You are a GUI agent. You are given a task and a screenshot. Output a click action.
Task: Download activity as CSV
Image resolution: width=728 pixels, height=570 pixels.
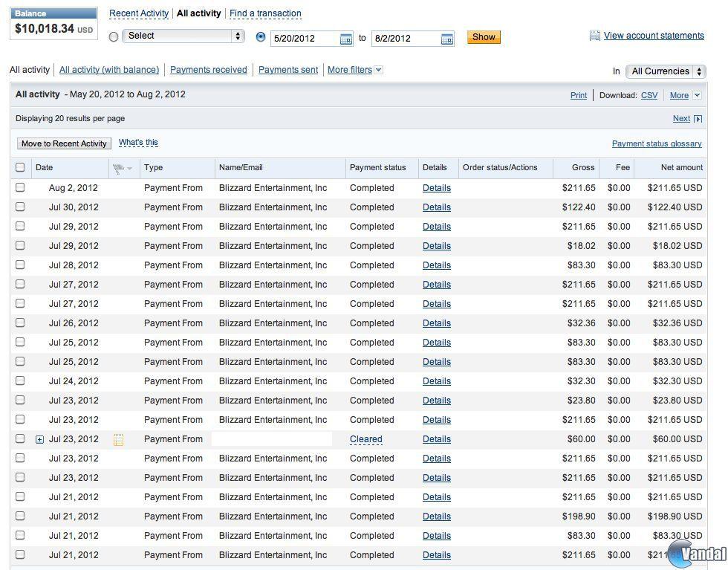649,95
